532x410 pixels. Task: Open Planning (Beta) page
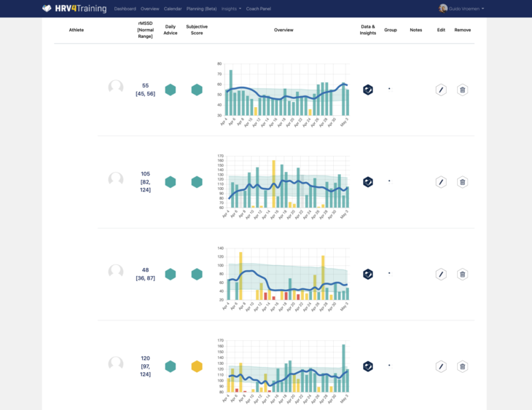(202, 9)
